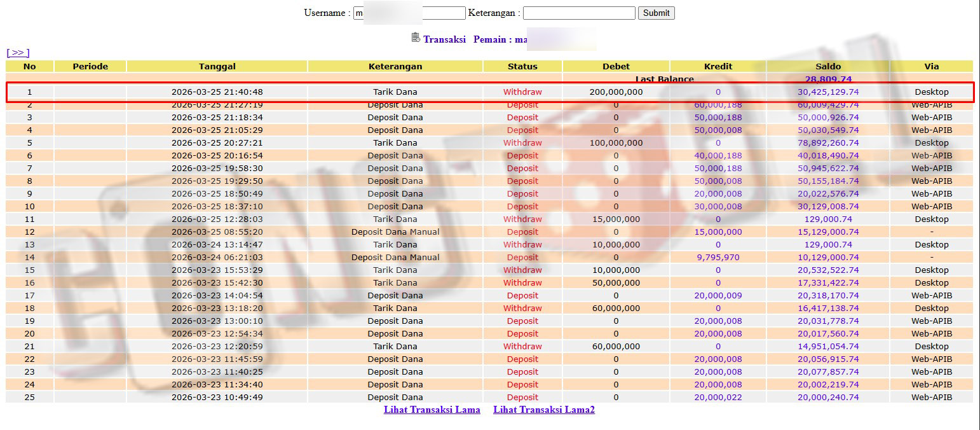Select date 2026-03-24 13:14:47
This screenshot has width=980, height=430.
[217, 245]
